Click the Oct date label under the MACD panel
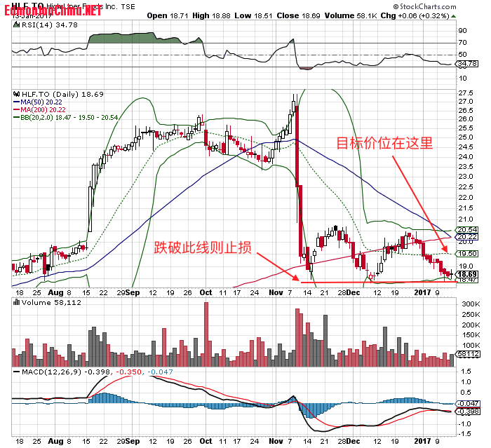Viewport: 491px width, 448px height. coord(206,442)
